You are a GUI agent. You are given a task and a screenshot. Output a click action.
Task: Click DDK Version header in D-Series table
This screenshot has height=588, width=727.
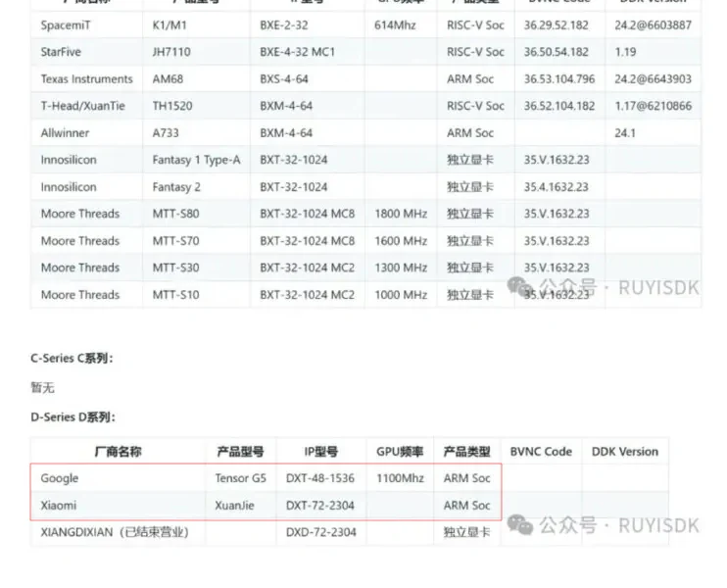(624, 451)
